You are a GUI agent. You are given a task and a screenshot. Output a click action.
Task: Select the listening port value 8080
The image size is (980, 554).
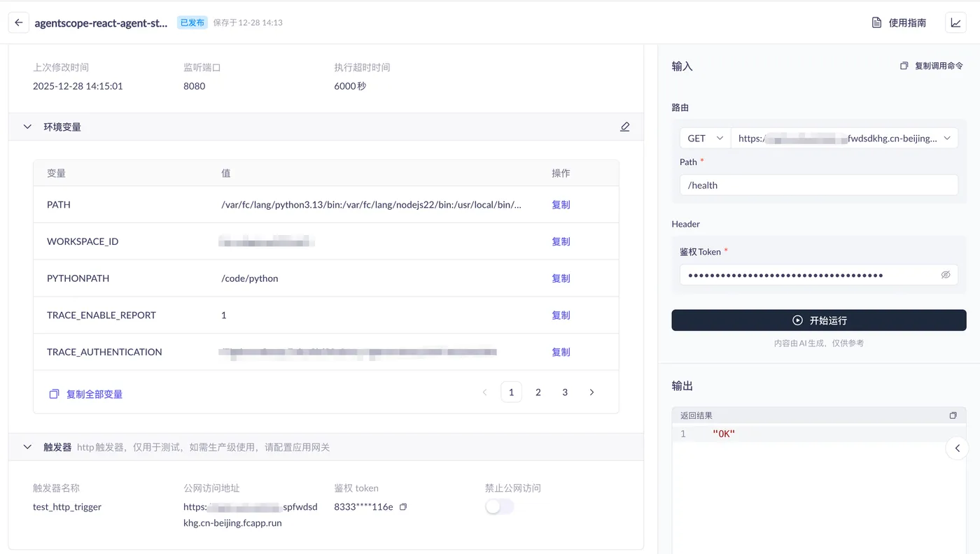[195, 86]
